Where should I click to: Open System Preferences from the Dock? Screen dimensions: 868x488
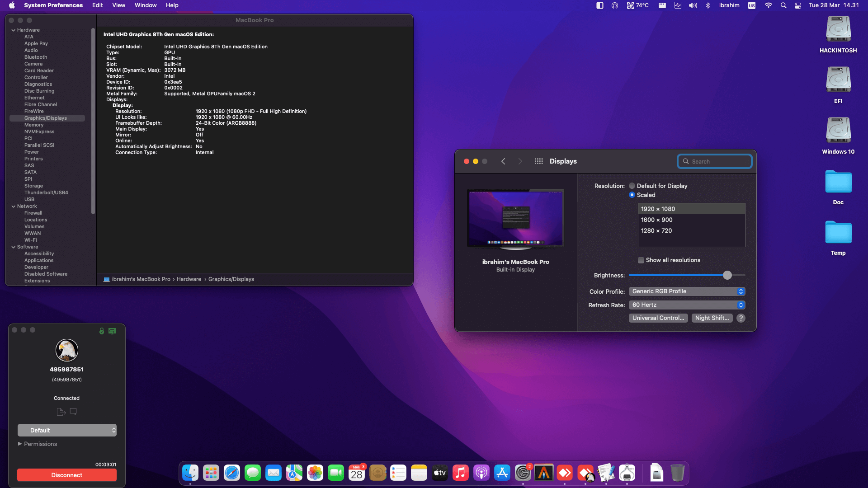click(524, 473)
